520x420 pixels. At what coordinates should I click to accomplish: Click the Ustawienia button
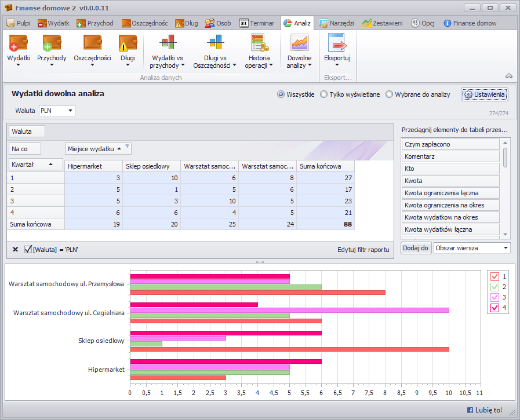click(485, 94)
